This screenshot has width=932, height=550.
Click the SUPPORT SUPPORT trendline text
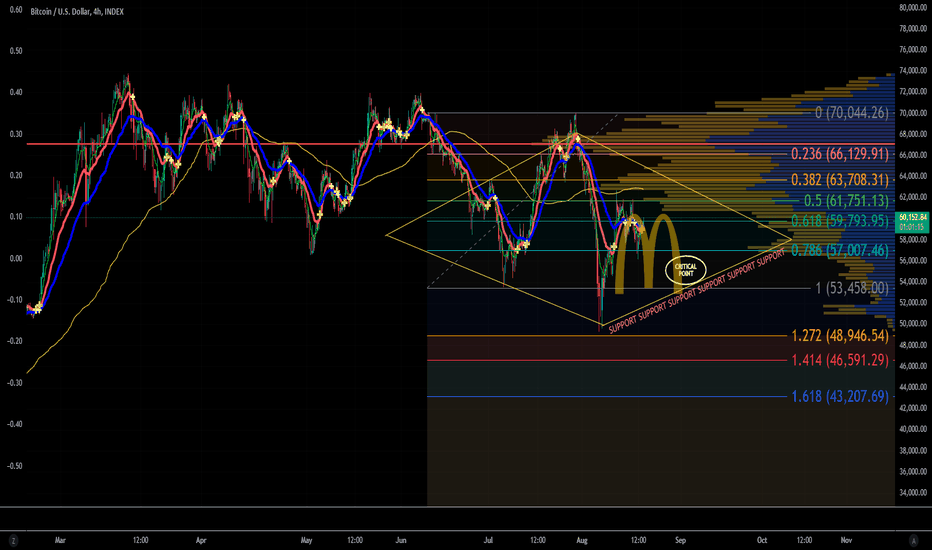[697, 291]
